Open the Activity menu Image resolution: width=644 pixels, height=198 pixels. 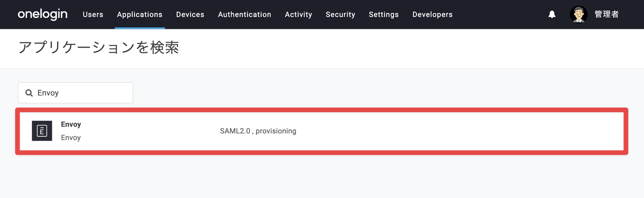pyautogui.click(x=298, y=15)
